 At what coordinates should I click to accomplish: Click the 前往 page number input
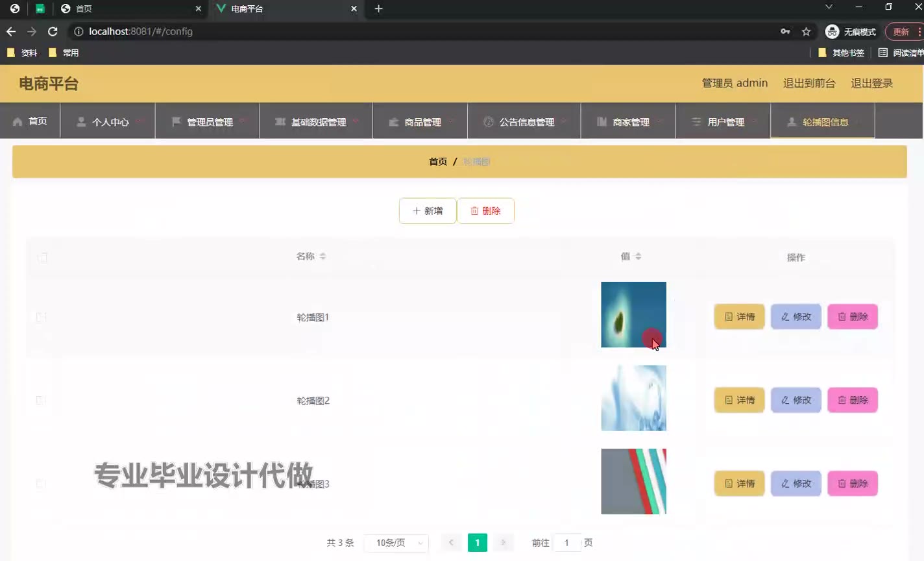566,543
